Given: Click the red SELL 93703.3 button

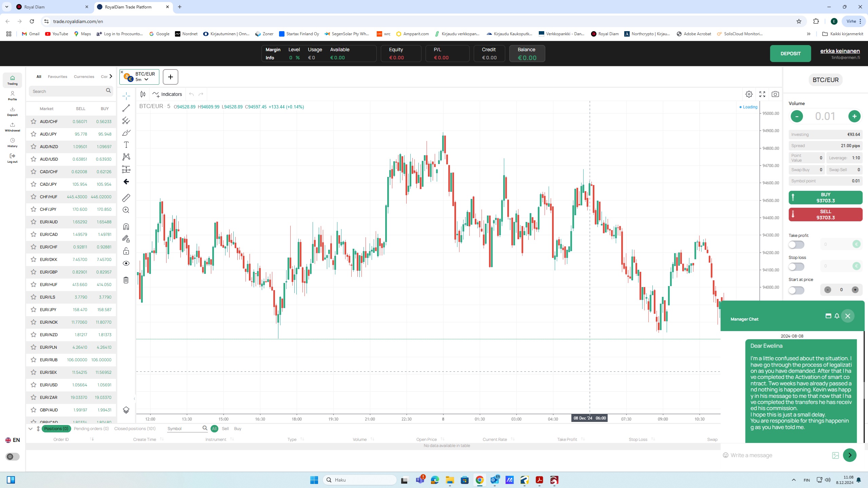Looking at the screenshot, I should [825, 215].
